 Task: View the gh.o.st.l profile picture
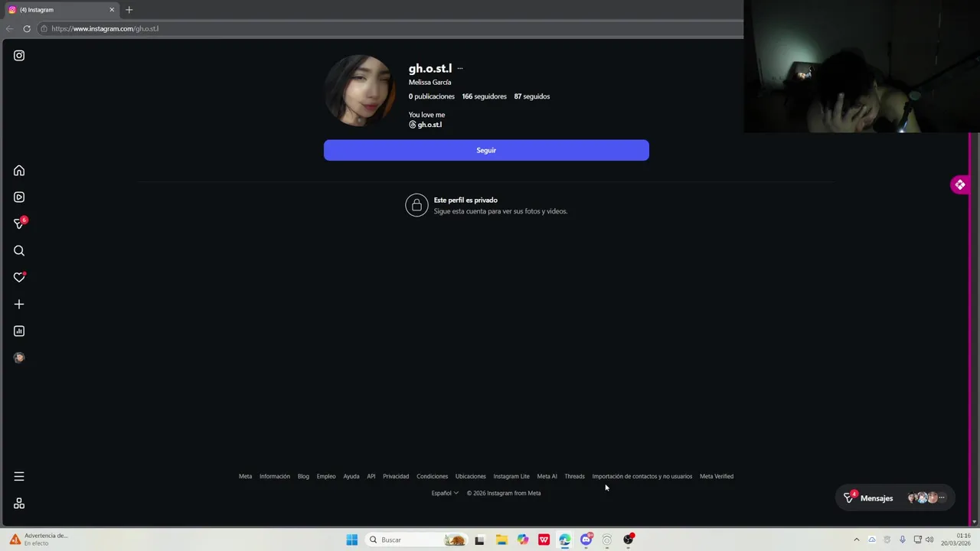(360, 90)
